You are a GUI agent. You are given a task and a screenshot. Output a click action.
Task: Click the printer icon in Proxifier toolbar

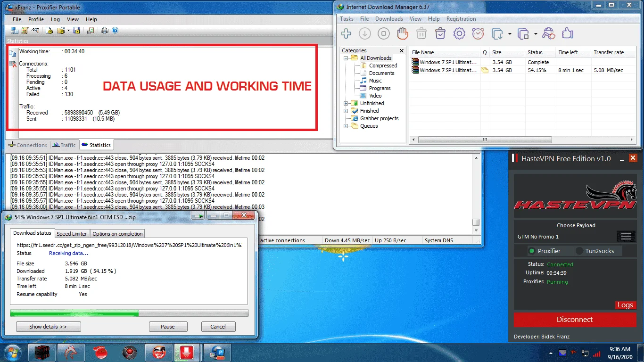pyautogui.click(x=104, y=31)
